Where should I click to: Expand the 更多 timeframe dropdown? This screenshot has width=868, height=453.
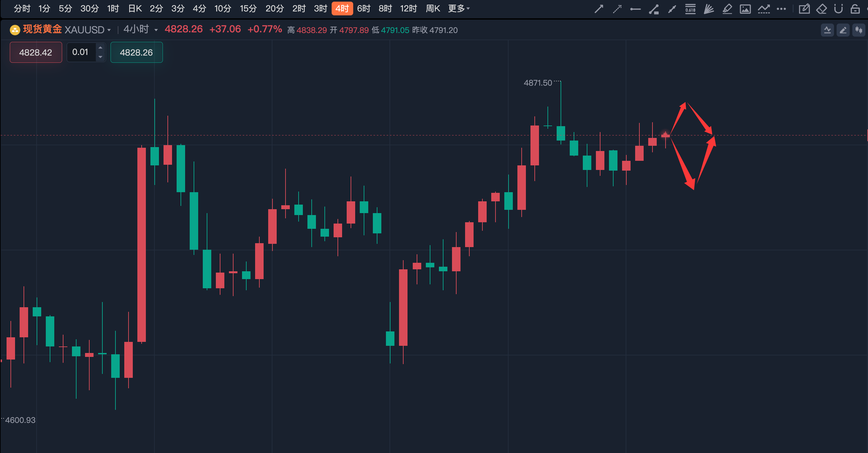(x=459, y=8)
